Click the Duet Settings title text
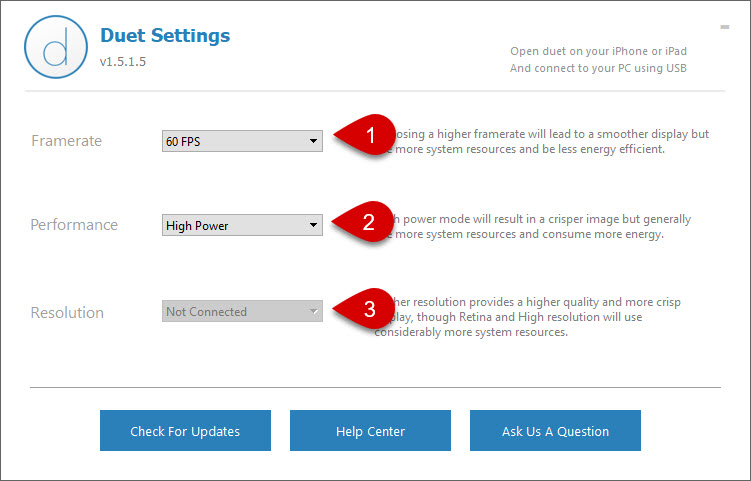Screen dimensions: 751x481 tap(165, 35)
